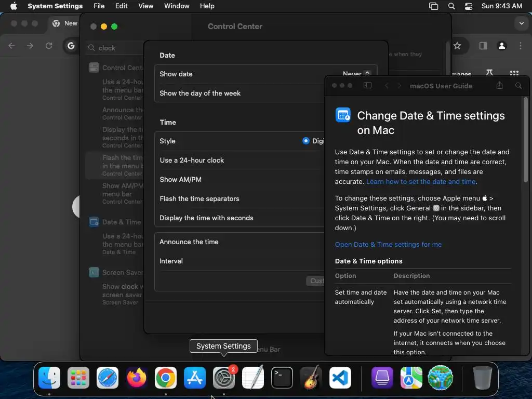Click the clock search field
This screenshot has height=399, width=532.
coord(115,48)
